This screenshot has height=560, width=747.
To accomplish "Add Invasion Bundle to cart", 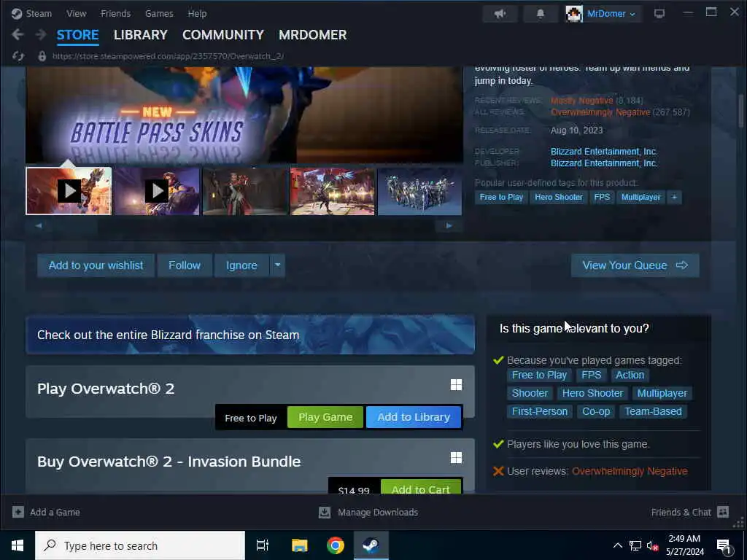I will point(421,488).
